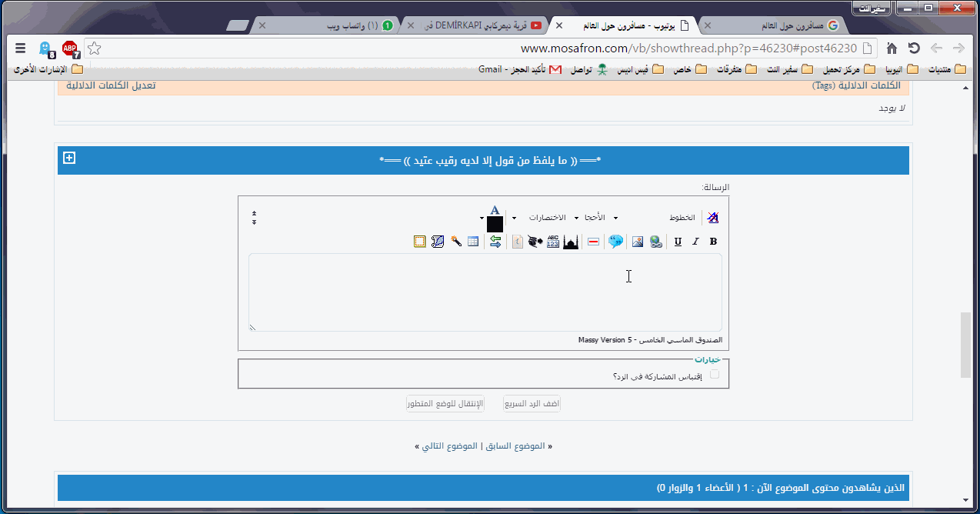Image resolution: width=980 pixels, height=514 pixels.
Task: Insert a table using the table icon
Action: pos(473,242)
